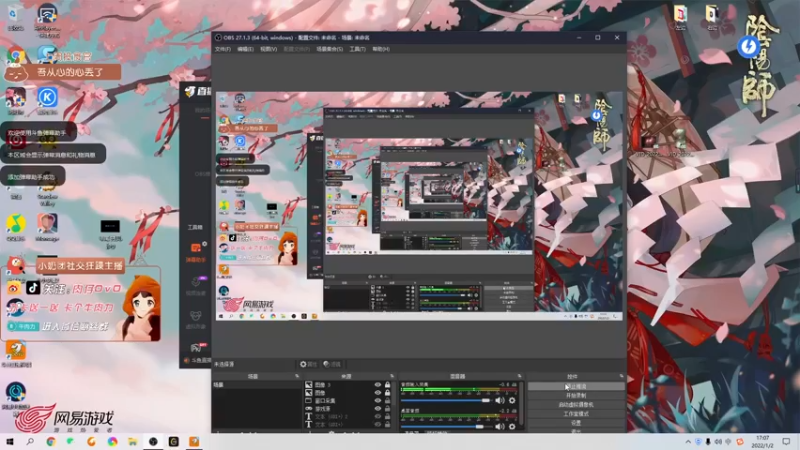Open black G app in taskbar
Image resolution: width=800 pixels, height=450 pixels.
(x=173, y=442)
